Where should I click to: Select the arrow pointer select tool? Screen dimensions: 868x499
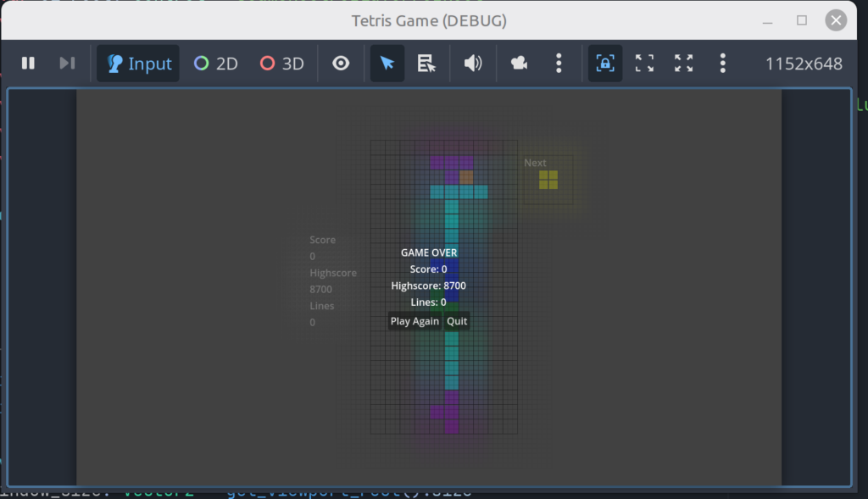pyautogui.click(x=387, y=64)
